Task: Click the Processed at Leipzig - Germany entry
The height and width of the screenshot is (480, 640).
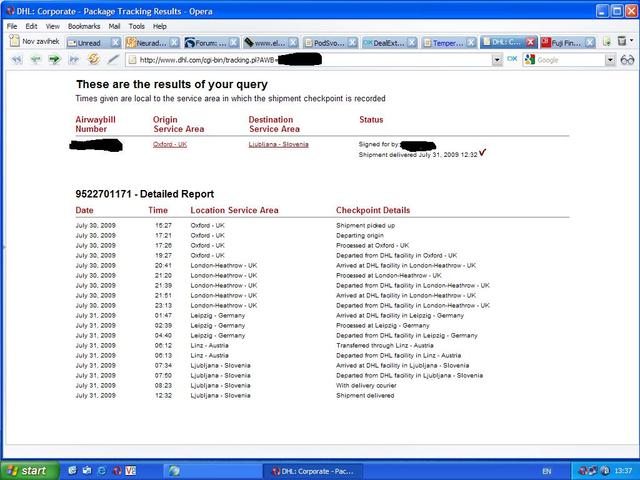Action: 382,325
